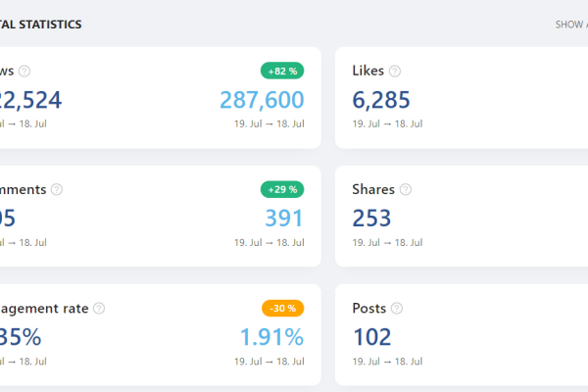Select the orange -30 % badge
Image resolution: width=588 pixels, height=392 pixels.
point(282,308)
